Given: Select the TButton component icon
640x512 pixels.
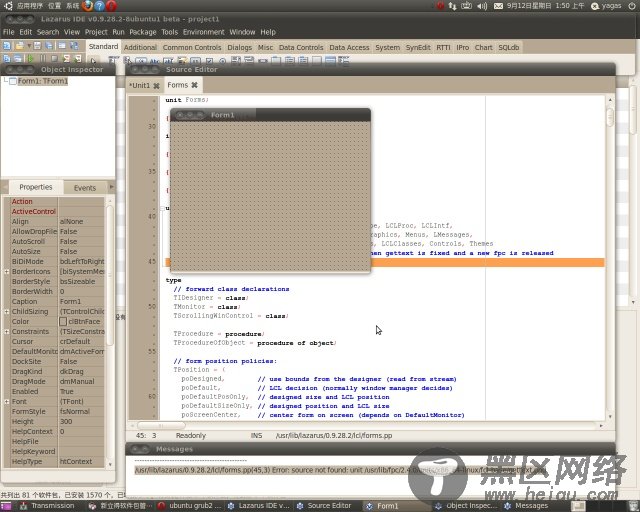Looking at the screenshot, I should tap(141, 61).
